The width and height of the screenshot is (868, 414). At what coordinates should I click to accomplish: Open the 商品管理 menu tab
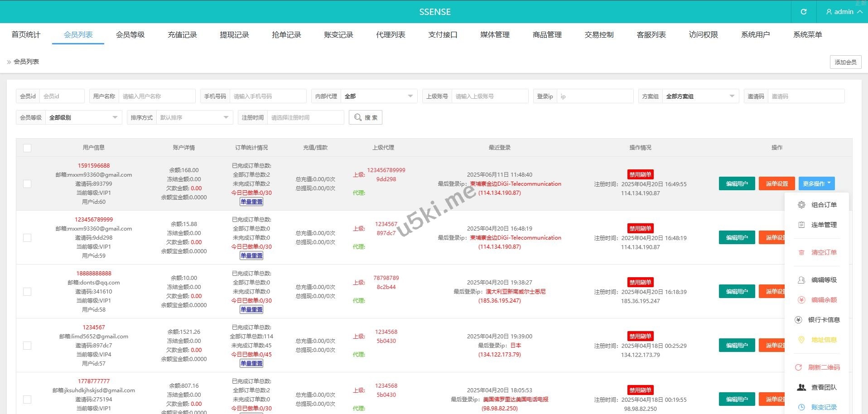[x=547, y=35]
